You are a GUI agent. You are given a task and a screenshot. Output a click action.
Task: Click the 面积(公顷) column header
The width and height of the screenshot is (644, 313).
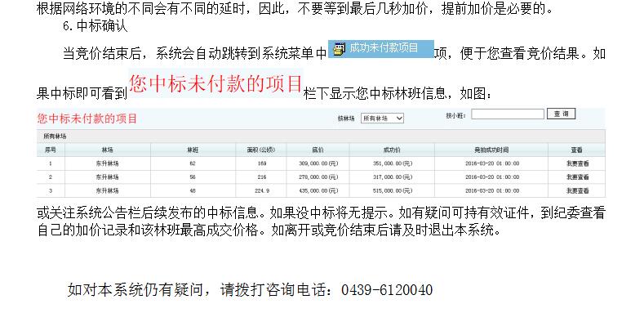point(261,150)
